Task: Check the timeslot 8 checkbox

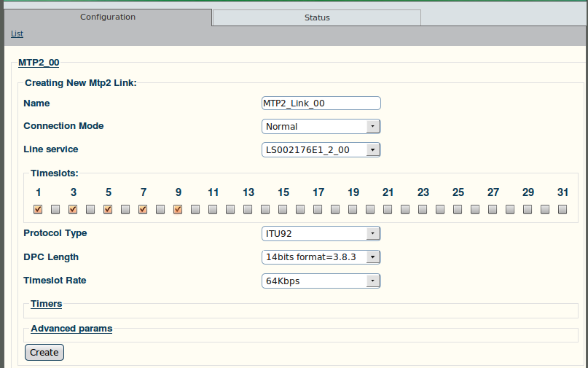Action: pyautogui.click(x=160, y=209)
